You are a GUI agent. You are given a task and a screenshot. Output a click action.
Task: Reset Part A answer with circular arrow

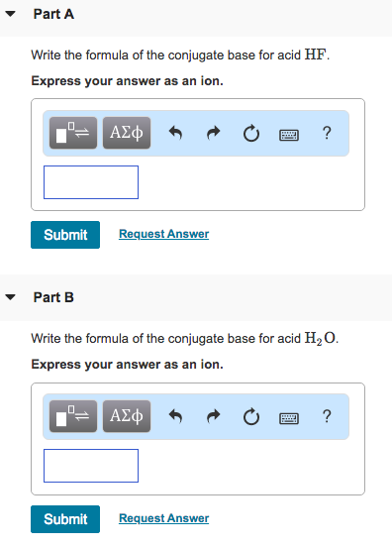point(251,133)
